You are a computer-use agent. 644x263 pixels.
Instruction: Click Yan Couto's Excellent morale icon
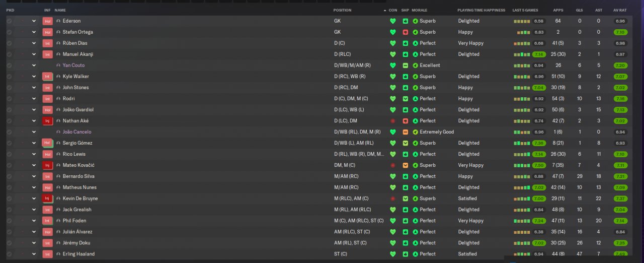415,65
